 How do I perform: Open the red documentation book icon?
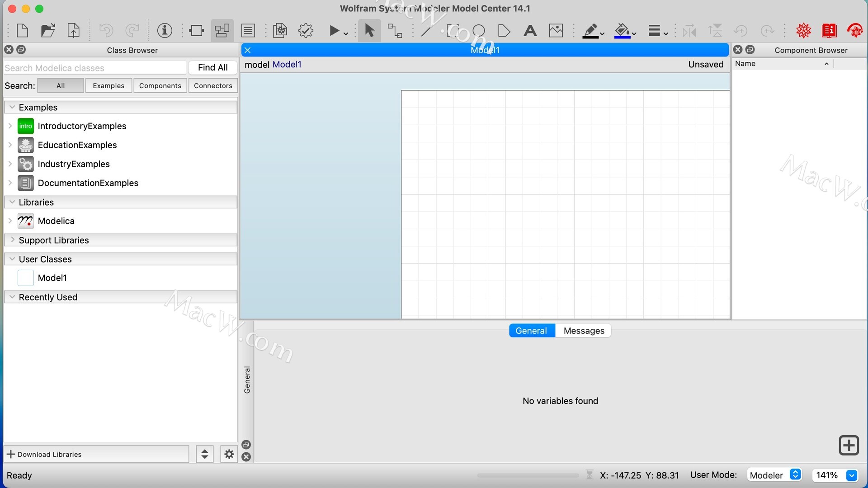coord(830,31)
